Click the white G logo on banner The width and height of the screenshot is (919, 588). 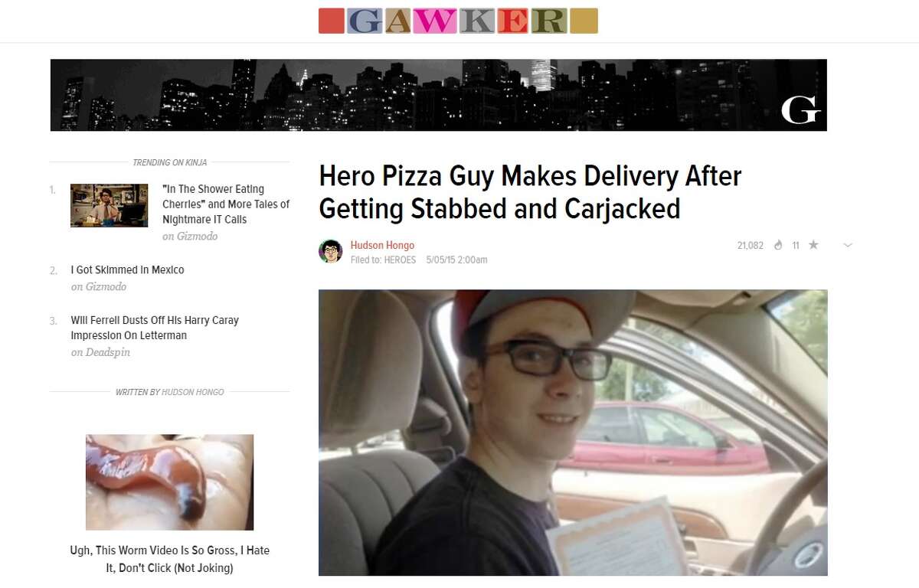pos(800,113)
